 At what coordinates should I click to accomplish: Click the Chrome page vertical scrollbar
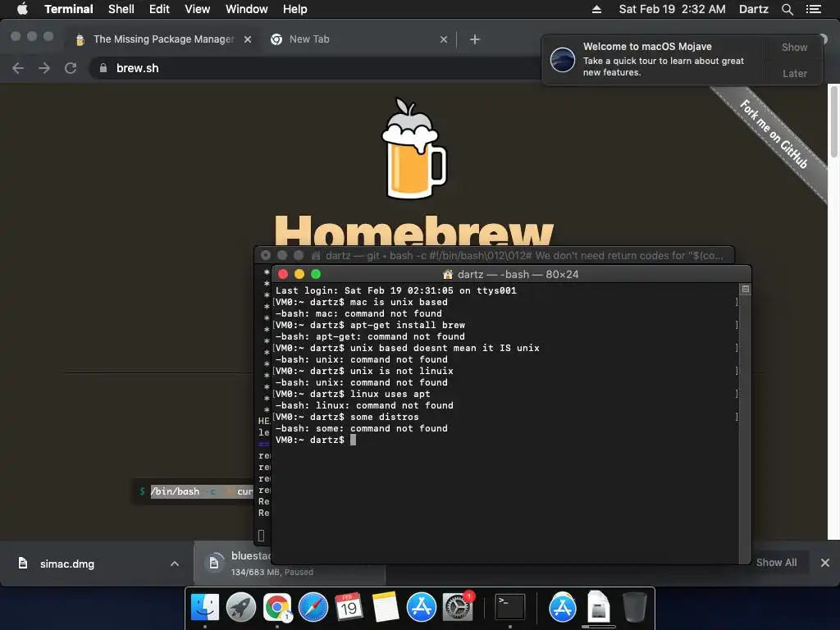pos(833,122)
